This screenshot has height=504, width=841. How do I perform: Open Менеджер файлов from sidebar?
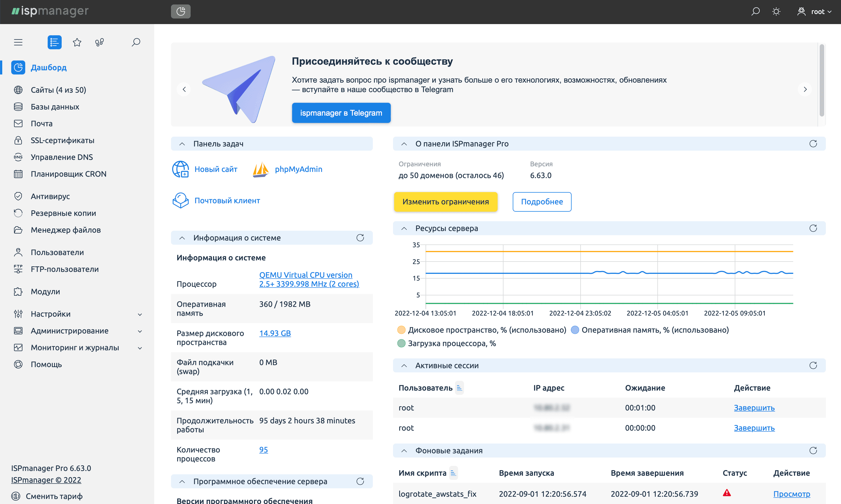point(66,230)
